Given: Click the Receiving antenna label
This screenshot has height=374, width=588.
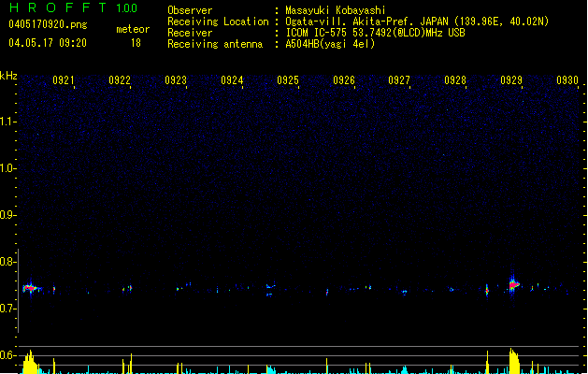Looking at the screenshot, I should click(x=215, y=44).
